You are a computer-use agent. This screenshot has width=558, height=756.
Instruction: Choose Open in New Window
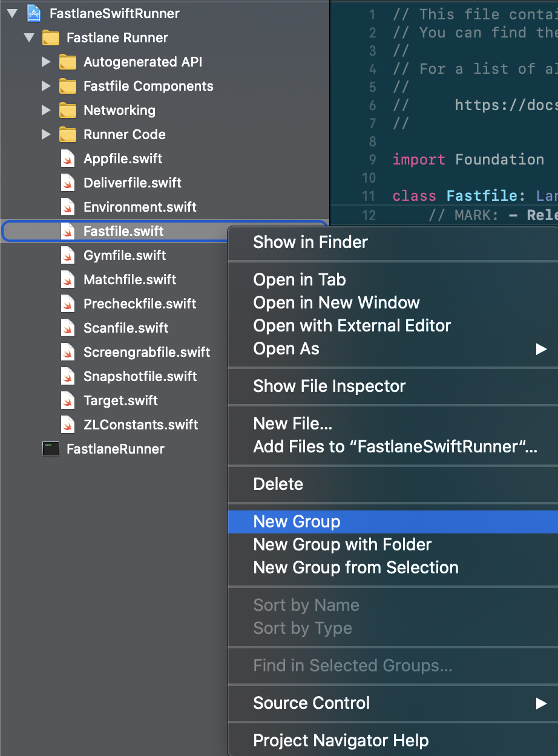(x=393, y=303)
